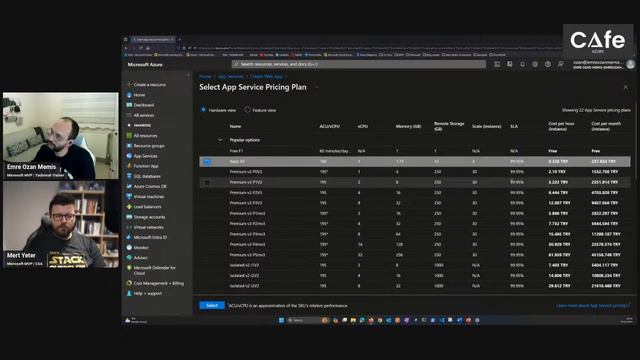The height and width of the screenshot is (360, 640).
Task: Close the Select App Service Pricing Plan pane
Action: point(626,87)
